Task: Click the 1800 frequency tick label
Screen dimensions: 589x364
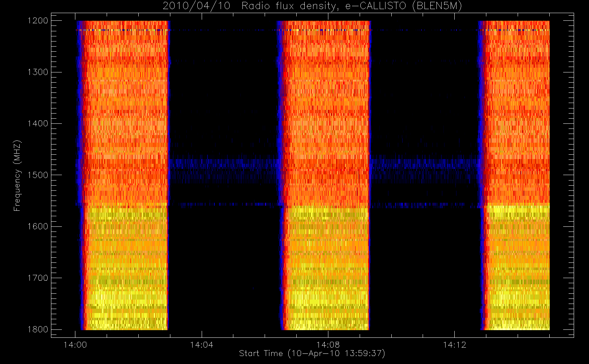Action: click(x=38, y=329)
